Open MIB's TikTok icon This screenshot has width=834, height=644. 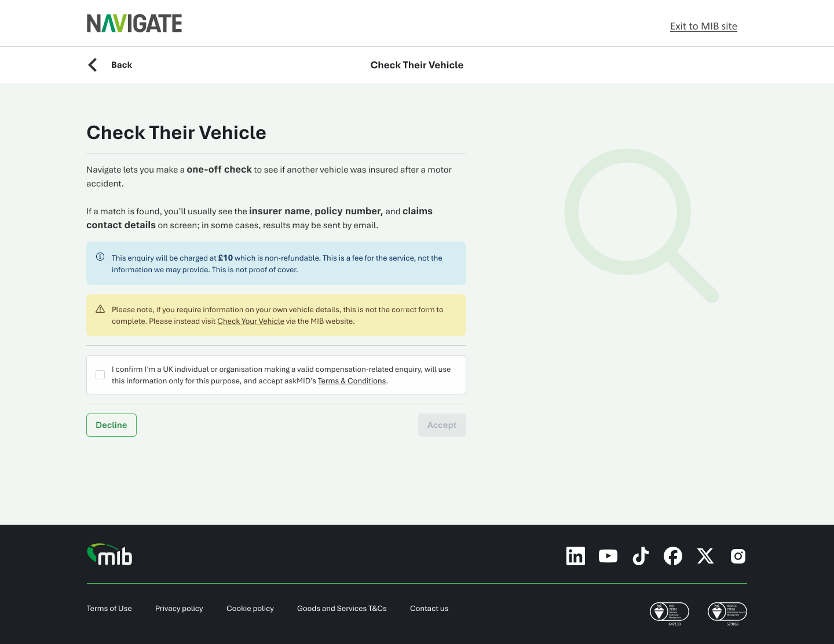point(641,556)
